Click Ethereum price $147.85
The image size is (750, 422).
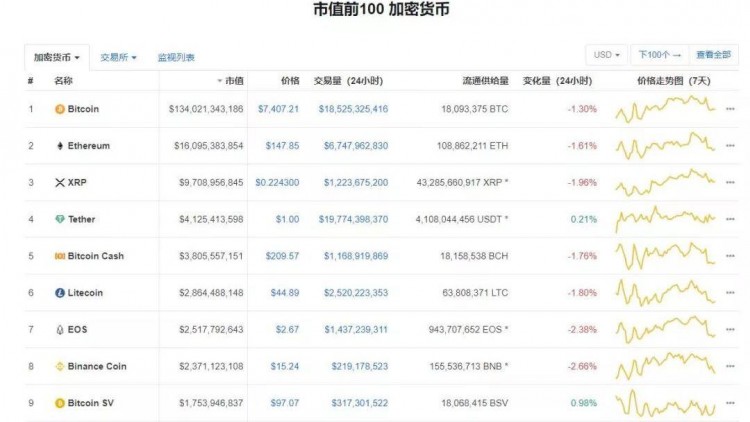point(282,146)
